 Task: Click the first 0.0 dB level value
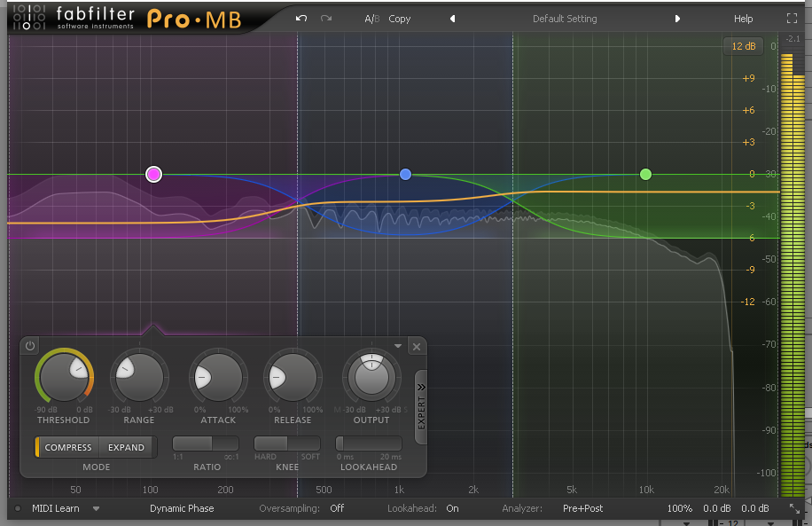coord(717,508)
